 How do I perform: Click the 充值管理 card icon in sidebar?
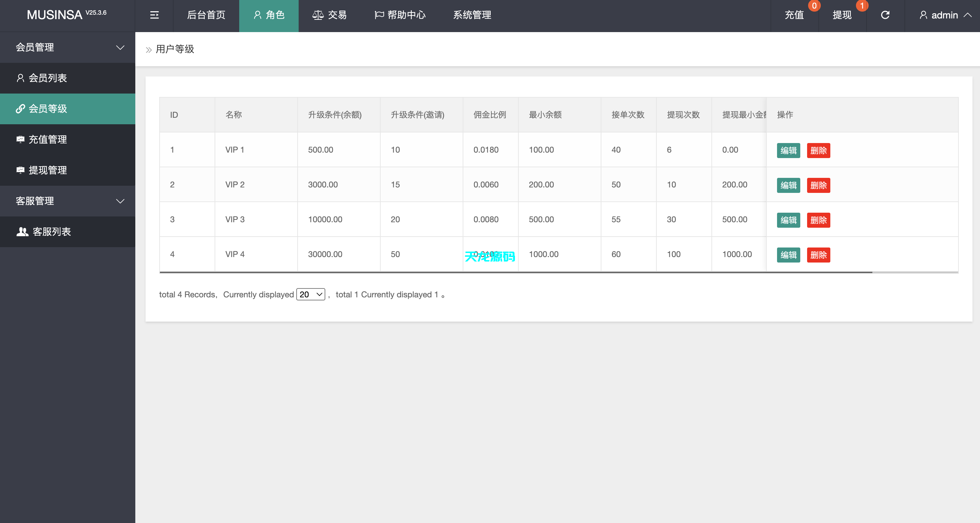(21, 139)
